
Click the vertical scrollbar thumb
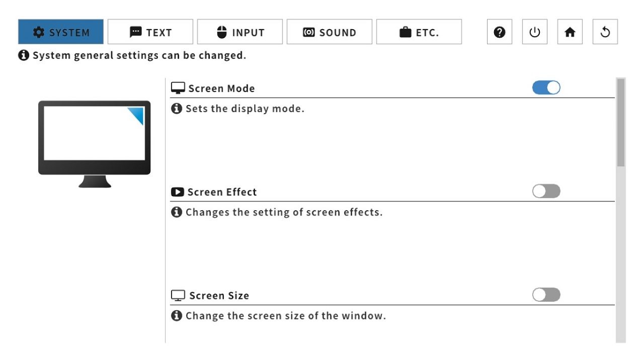pyautogui.click(x=621, y=122)
